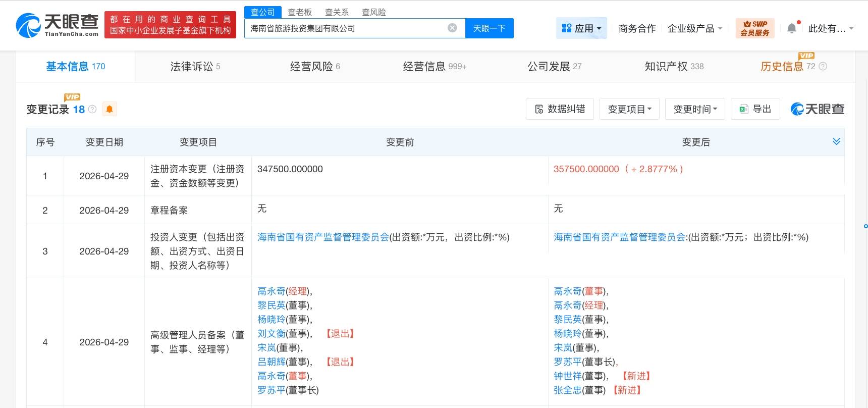Click the 天眼一下 search button
868x408 pixels.
[x=489, y=28]
